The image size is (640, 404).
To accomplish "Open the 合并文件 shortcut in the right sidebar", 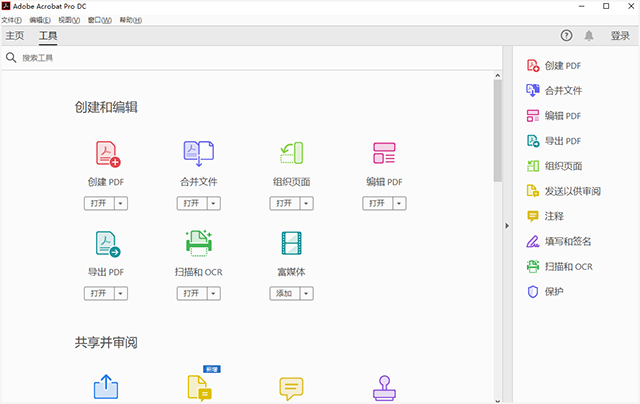I will [554, 91].
